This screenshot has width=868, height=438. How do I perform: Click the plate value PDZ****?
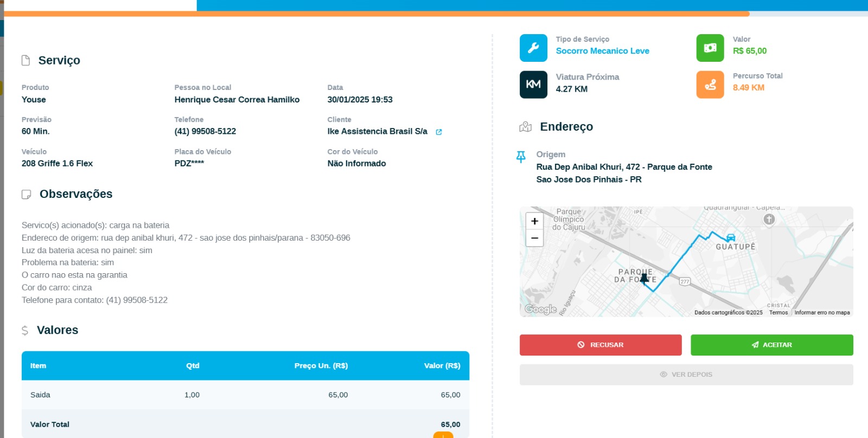(x=189, y=163)
